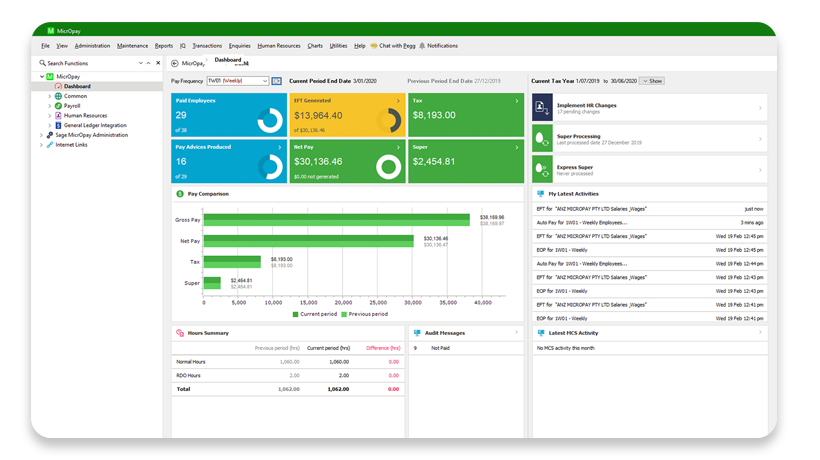
Task: Collapse the MicrOpay root tree node
Action: click(x=42, y=76)
